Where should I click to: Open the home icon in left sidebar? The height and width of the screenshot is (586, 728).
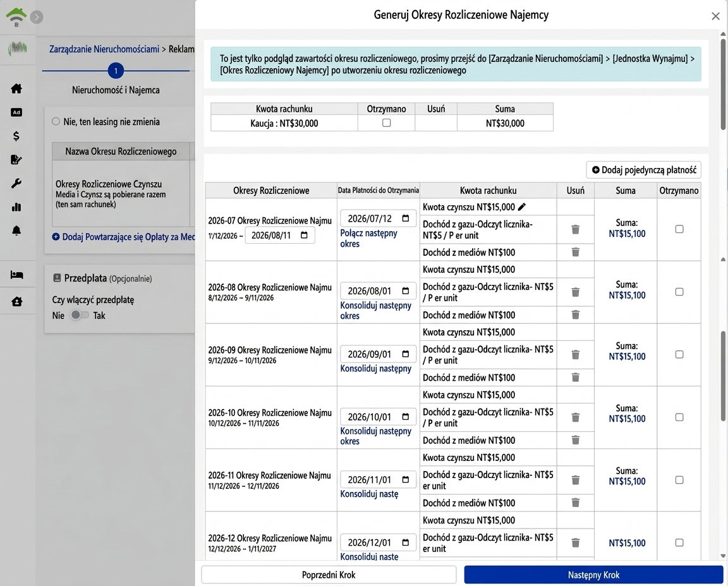[16, 88]
